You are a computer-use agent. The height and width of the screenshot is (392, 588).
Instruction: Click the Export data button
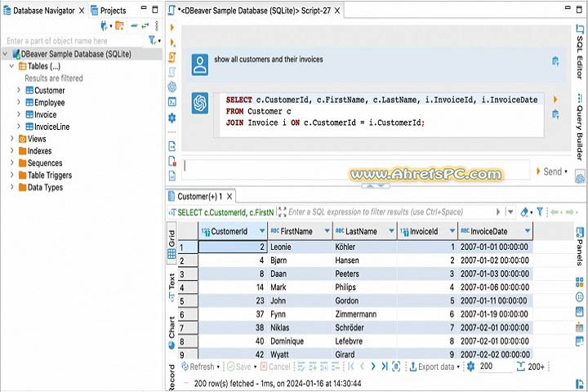(x=432, y=367)
